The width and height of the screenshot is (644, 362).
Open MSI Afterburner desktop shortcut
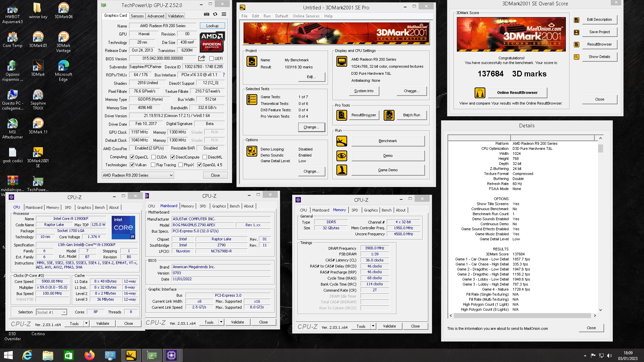[12, 129]
